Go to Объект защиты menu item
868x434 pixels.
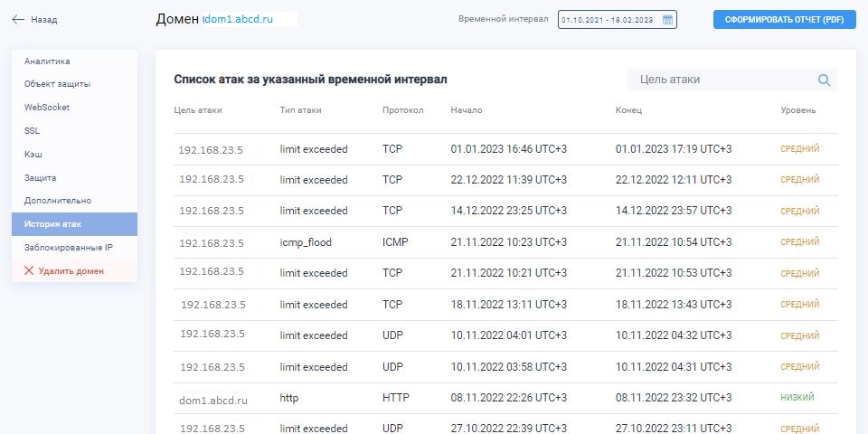point(57,84)
